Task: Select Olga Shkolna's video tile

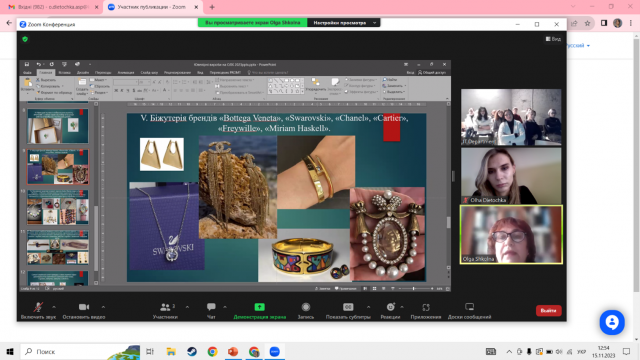Action: click(511, 235)
